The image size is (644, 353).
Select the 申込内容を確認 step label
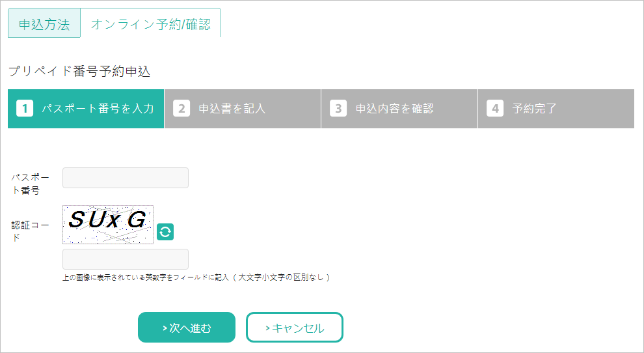[x=394, y=109]
